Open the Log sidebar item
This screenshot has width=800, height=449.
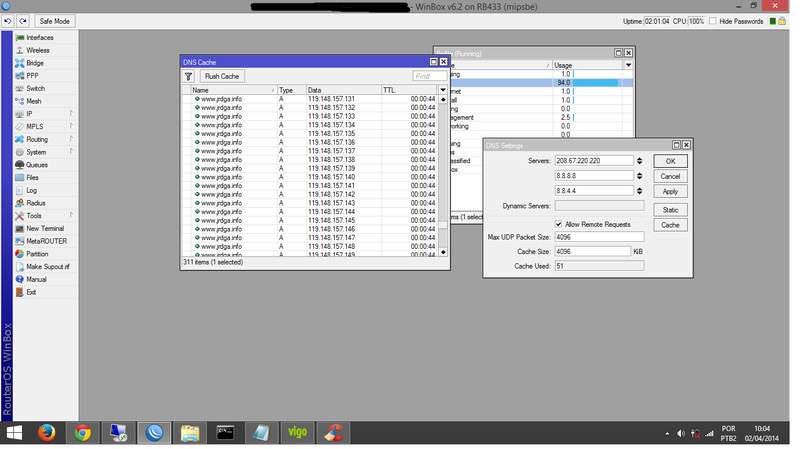coord(31,190)
